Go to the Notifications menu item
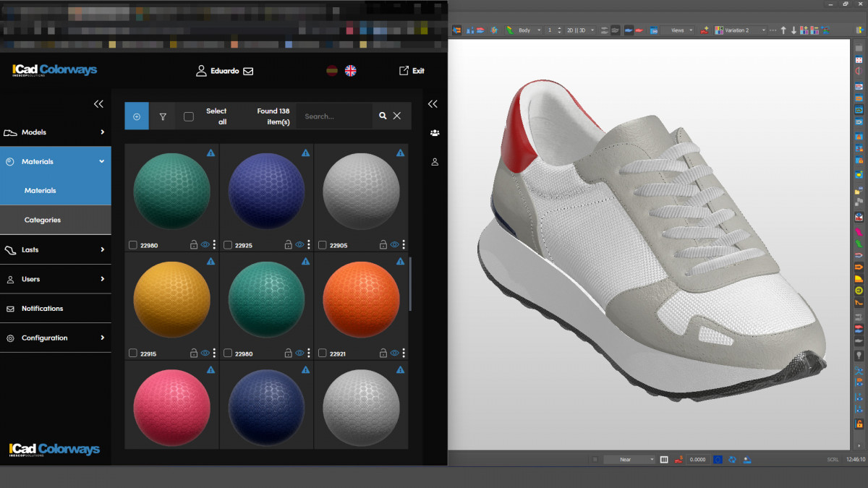Image resolution: width=868 pixels, height=488 pixels. [x=42, y=309]
